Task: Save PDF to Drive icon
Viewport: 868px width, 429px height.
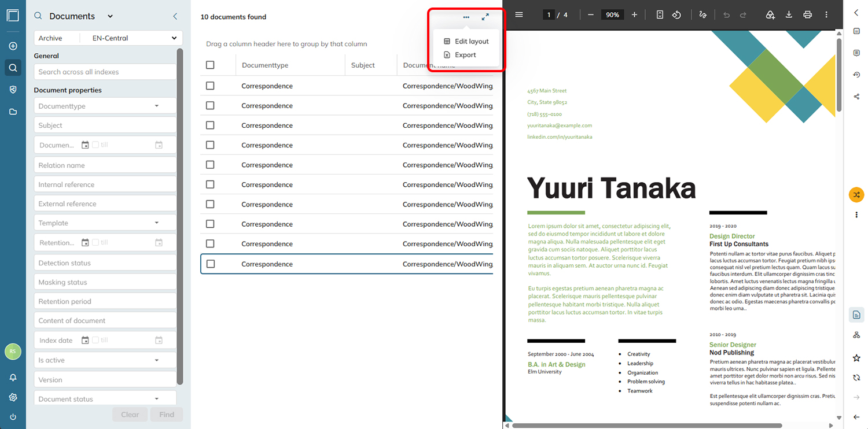Action: pos(770,14)
